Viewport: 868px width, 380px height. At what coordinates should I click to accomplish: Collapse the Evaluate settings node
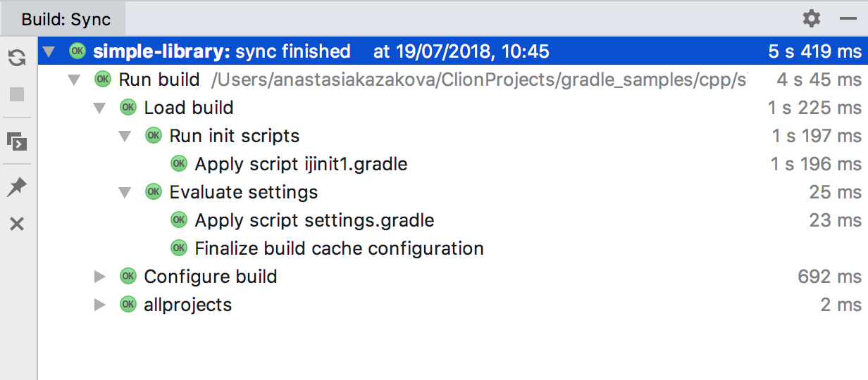click(125, 192)
